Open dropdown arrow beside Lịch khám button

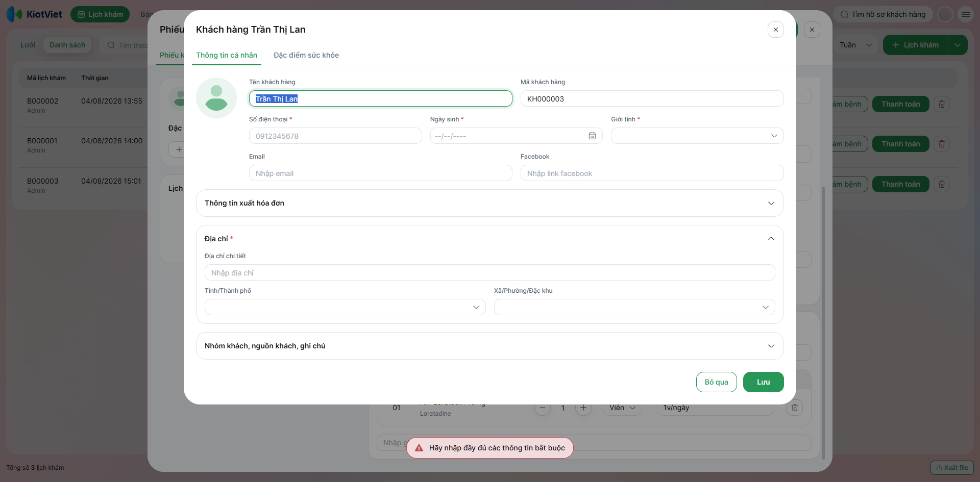(x=958, y=45)
